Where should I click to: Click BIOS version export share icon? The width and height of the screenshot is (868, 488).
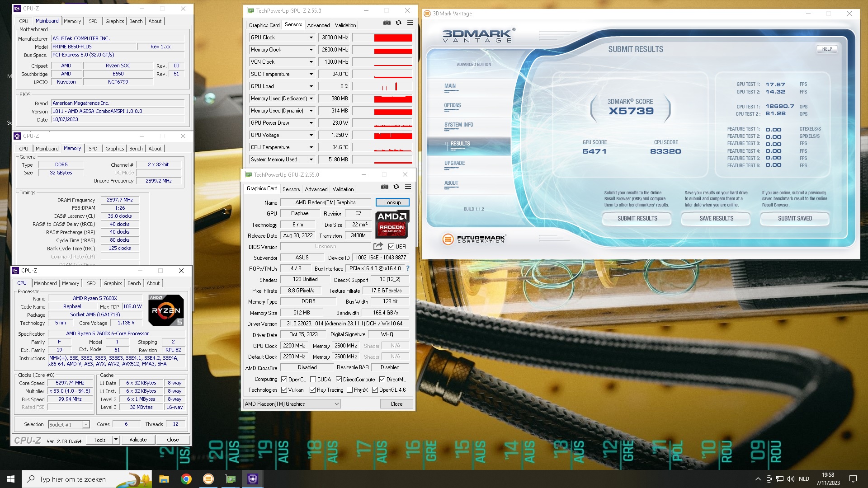378,246
